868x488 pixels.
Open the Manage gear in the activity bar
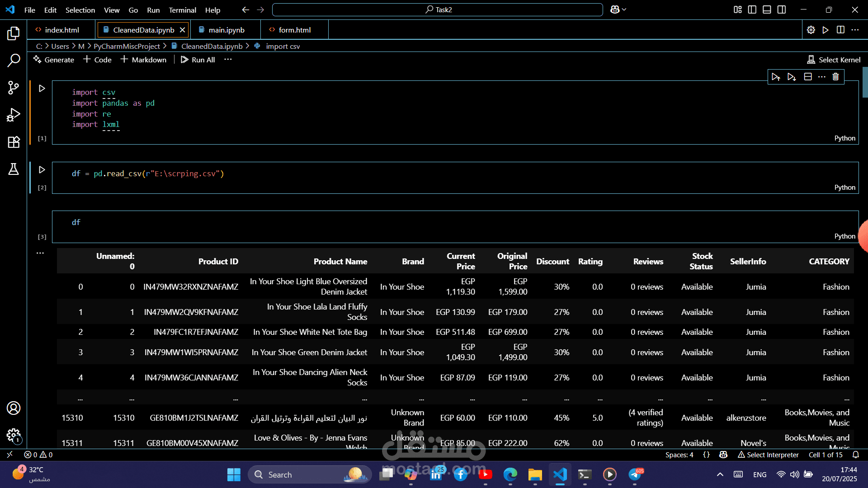click(x=14, y=435)
